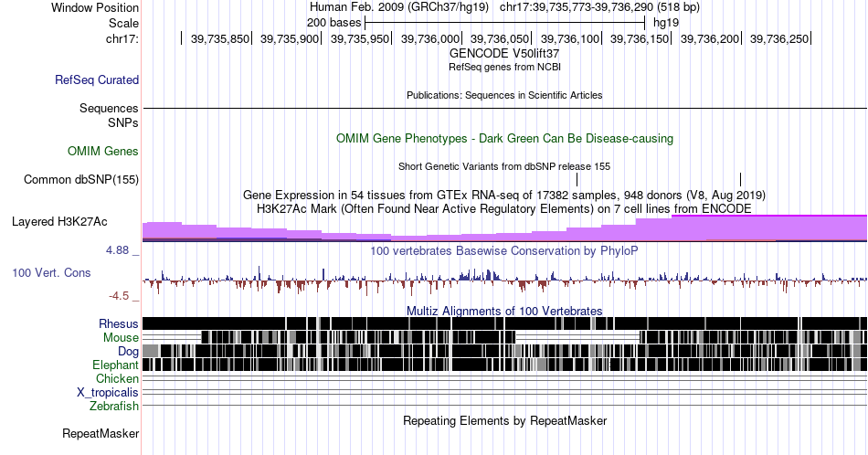This screenshot has height=455, width=868.
Task: Click the RepeatMasker track label
Action: [101, 433]
